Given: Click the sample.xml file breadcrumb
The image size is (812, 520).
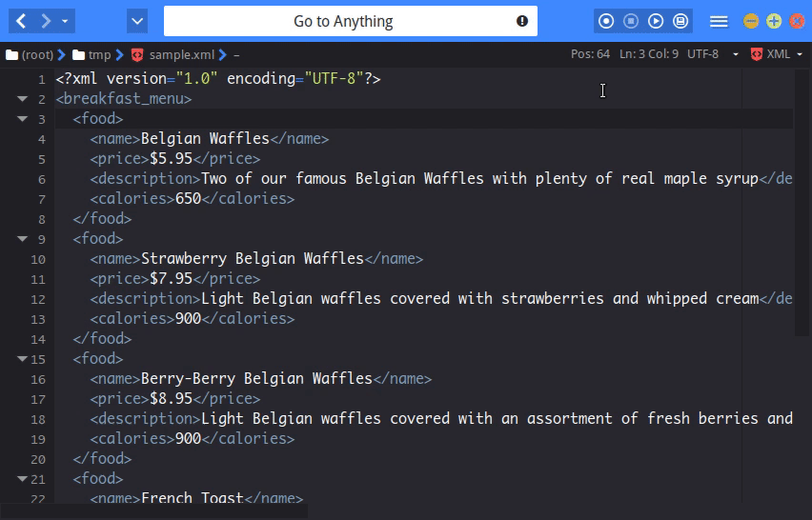Looking at the screenshot, I should tap(182, 54).
